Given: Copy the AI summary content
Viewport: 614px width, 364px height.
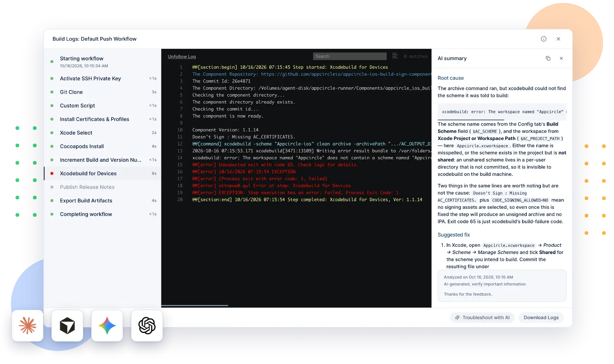Looking at the screenshot, I should pyautogui.click(x=548, y=58).
